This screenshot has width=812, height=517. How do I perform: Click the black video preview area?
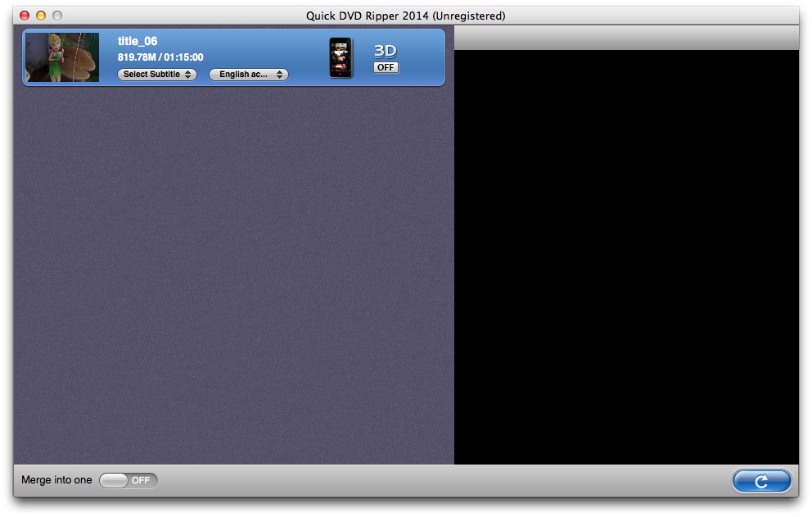[627, 256]
